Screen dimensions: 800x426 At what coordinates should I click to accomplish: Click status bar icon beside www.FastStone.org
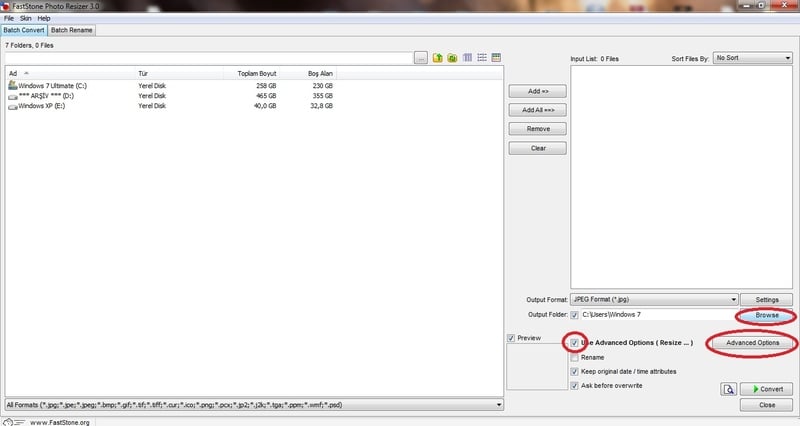14,422
